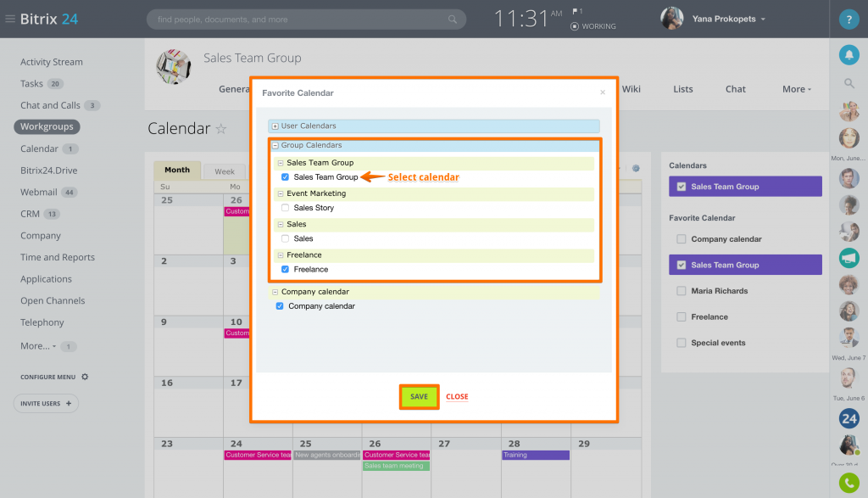
Task: Click the Close link in dialog
Action: pos(457,397)
